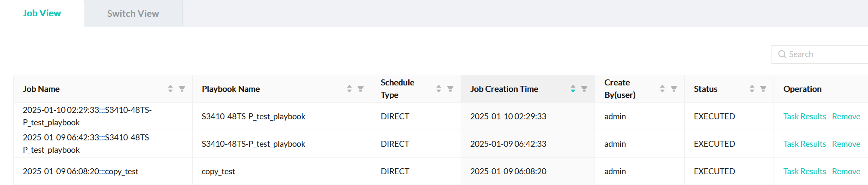The image size is (868, 185).
Task: View Task Results for copy_test job
Action: (804, 171)
